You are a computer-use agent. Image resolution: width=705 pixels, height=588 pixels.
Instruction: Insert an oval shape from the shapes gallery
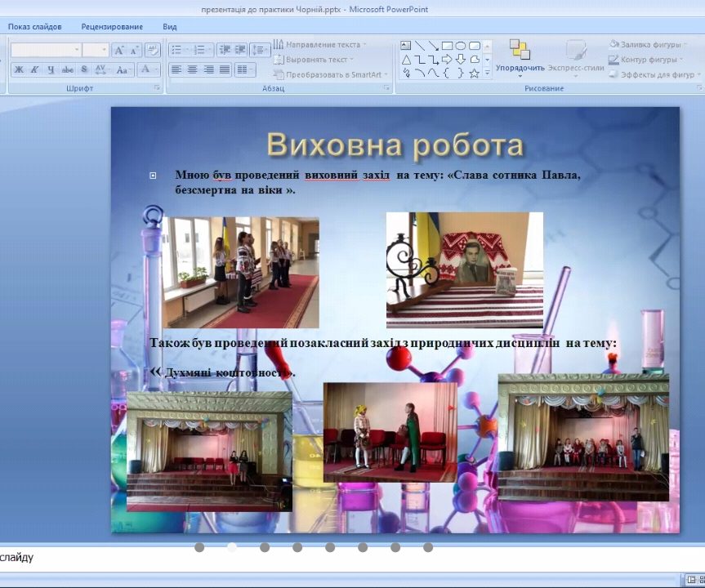point(461,46)
